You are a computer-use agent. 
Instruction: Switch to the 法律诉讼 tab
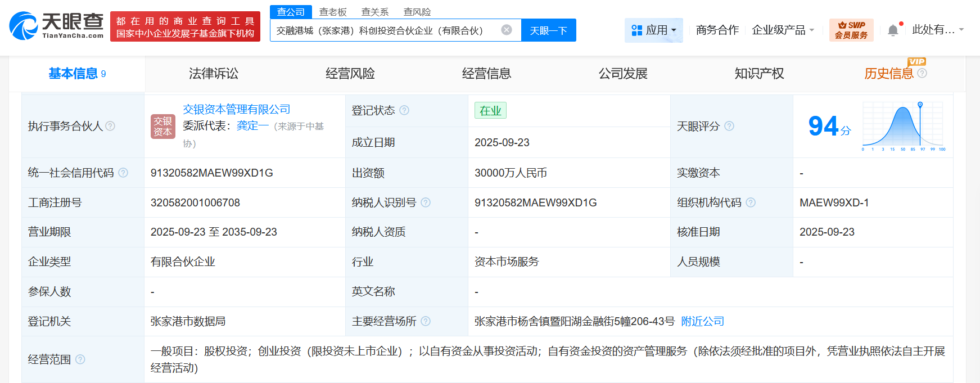coord(214,74)
